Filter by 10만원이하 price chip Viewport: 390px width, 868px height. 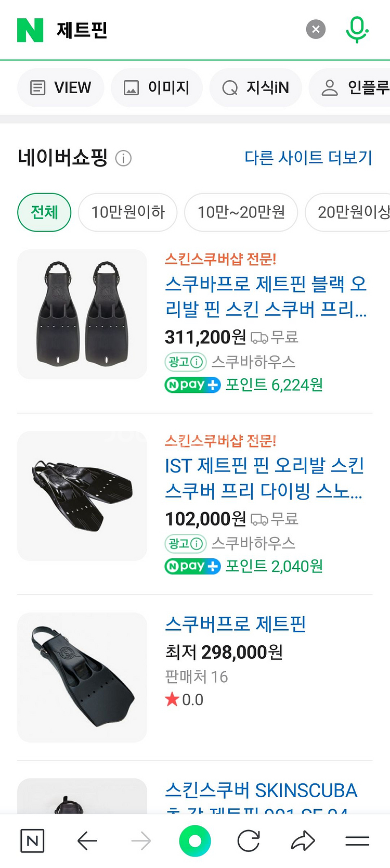[128, 212]
